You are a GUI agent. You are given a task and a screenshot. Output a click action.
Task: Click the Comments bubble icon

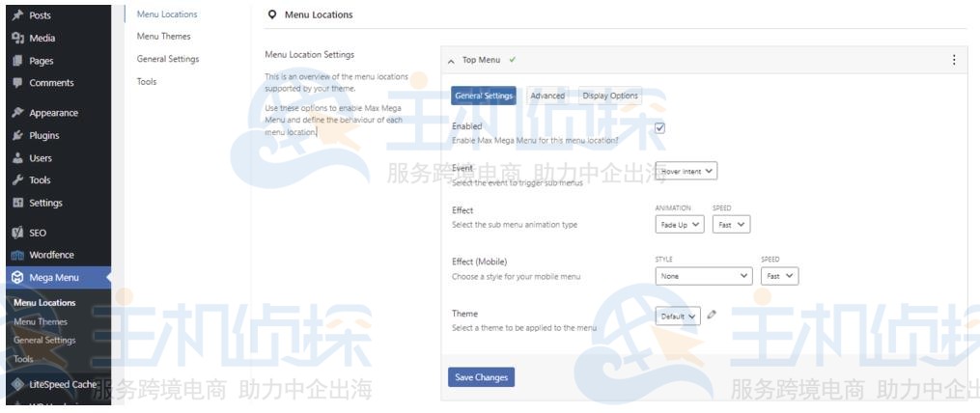[x=17, y=83]
